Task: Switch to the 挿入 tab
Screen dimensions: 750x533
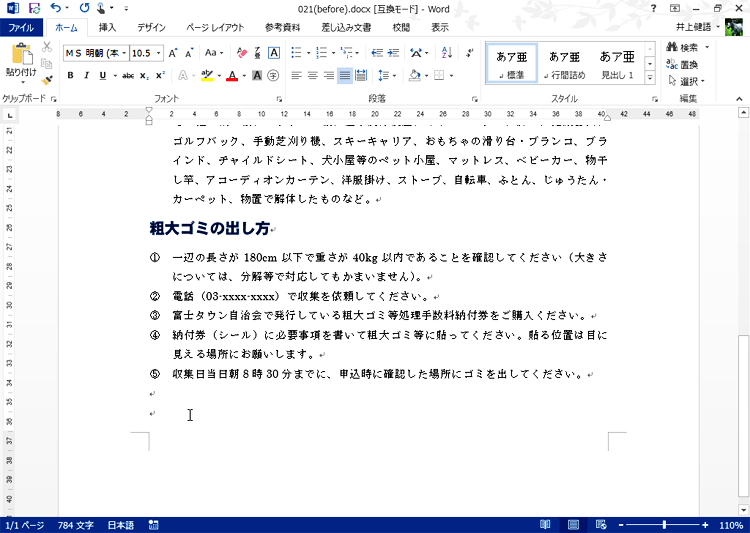Action: (107, 27)
